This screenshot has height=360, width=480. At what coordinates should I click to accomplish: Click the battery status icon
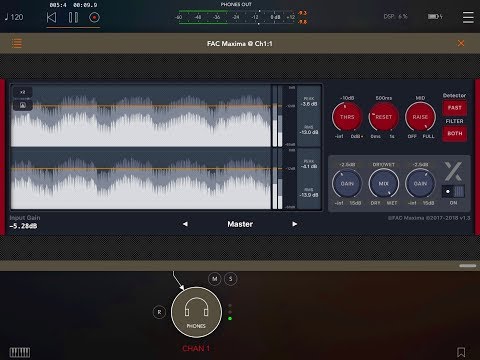[435, 16]
